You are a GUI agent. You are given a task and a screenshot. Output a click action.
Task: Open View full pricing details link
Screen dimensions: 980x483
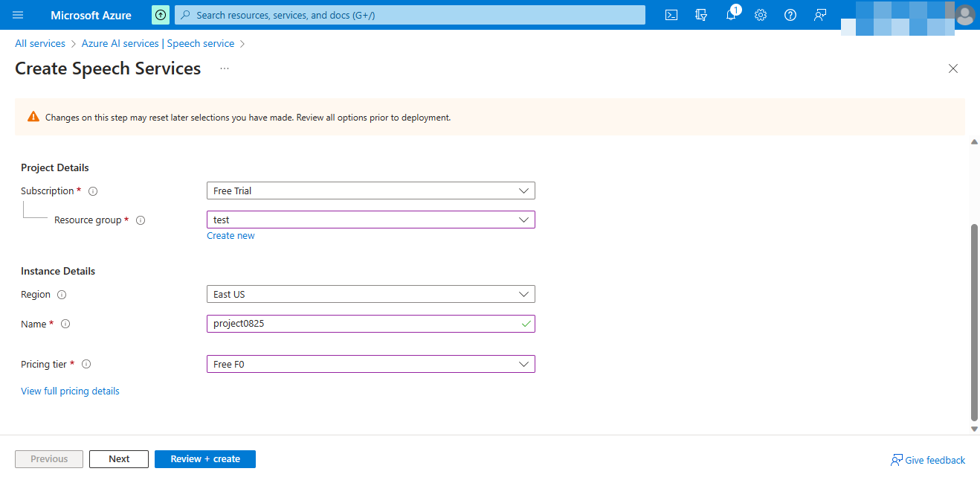pos(70,391)
